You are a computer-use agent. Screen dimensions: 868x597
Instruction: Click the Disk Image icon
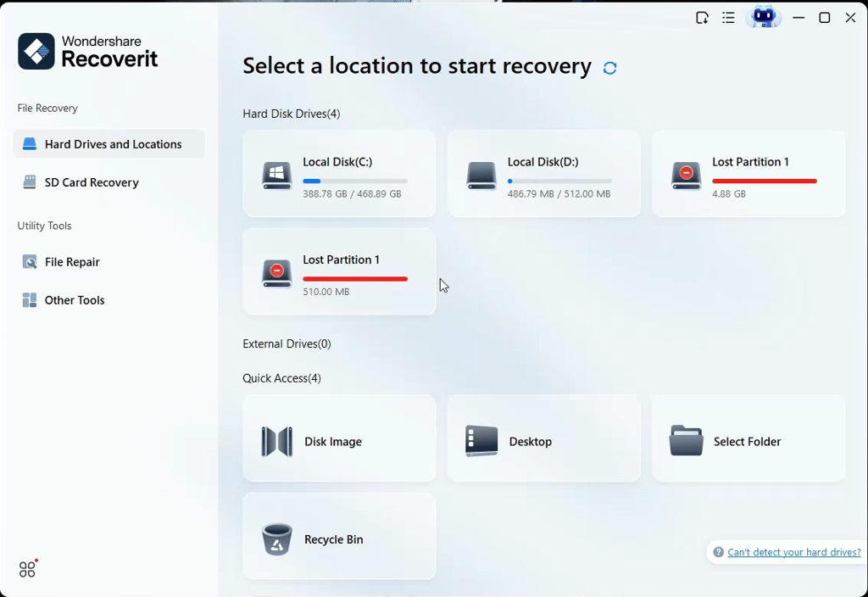click(x=277, y=441)
